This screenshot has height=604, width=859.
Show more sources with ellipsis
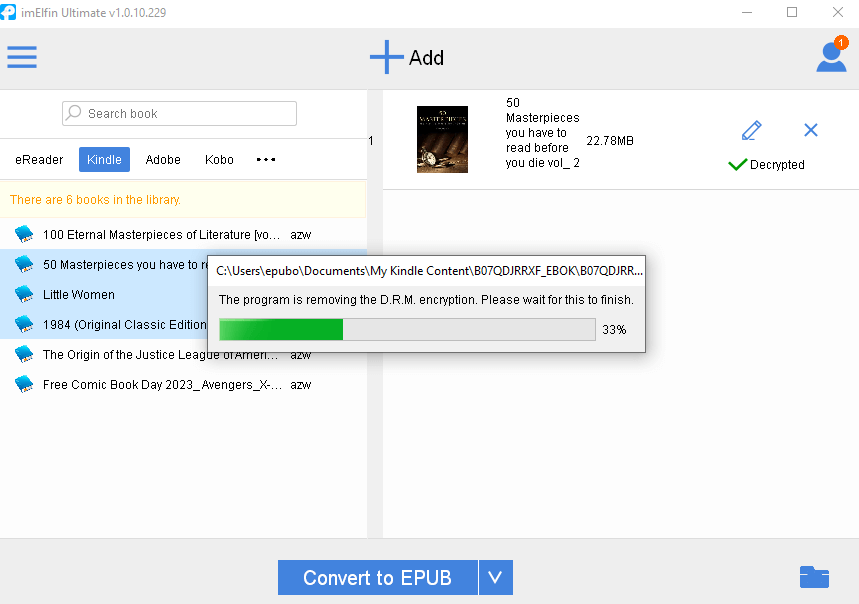[266, 159]
